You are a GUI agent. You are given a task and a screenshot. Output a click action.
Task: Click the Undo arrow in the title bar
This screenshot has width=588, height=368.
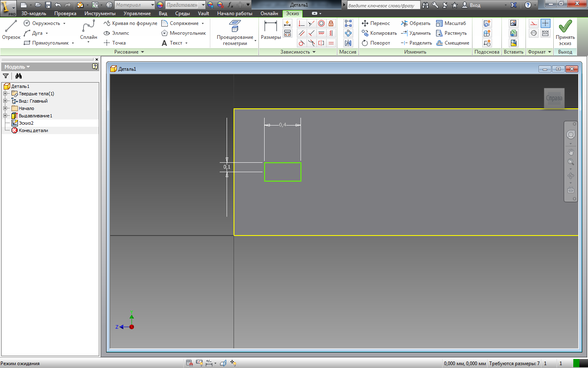point(58,5)
